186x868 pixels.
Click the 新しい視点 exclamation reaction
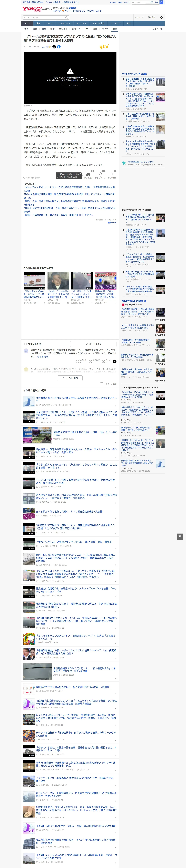tap(112, 175)
